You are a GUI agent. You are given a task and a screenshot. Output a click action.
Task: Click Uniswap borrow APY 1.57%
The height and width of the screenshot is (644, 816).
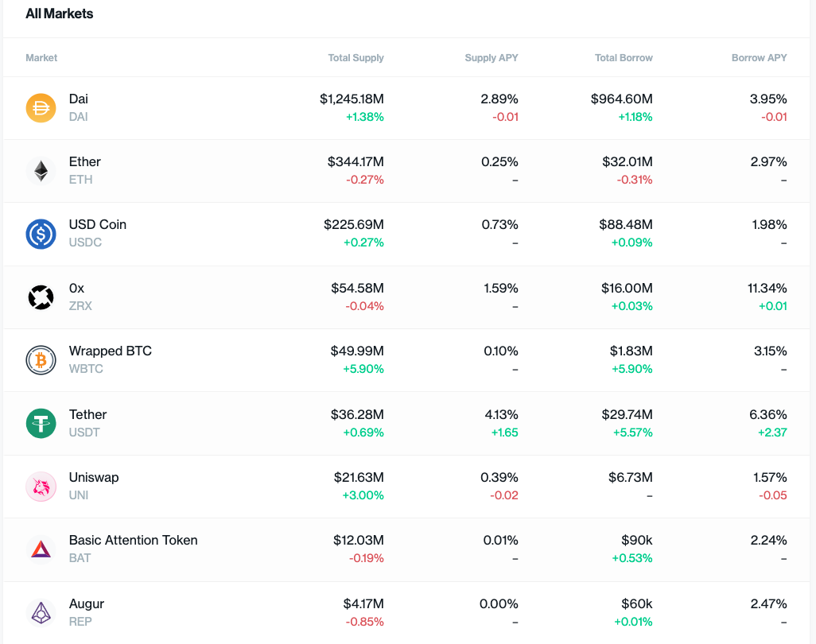tap(770, 478)
